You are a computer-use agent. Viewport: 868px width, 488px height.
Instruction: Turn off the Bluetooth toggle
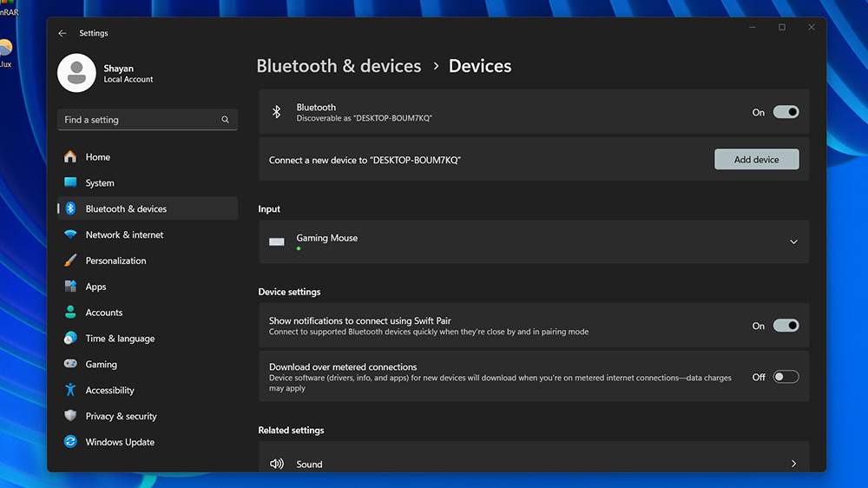coord(786,112)
